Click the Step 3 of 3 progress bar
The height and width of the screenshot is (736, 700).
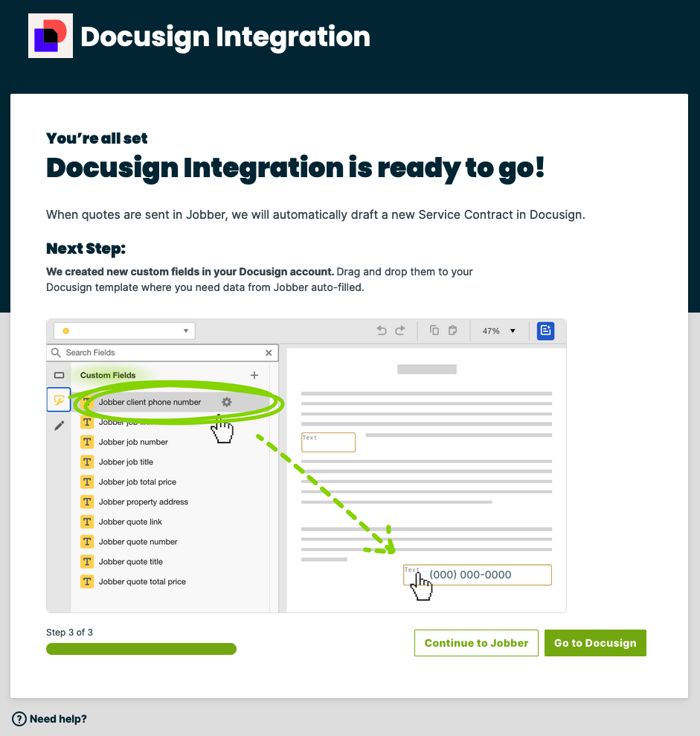(141, 649)
